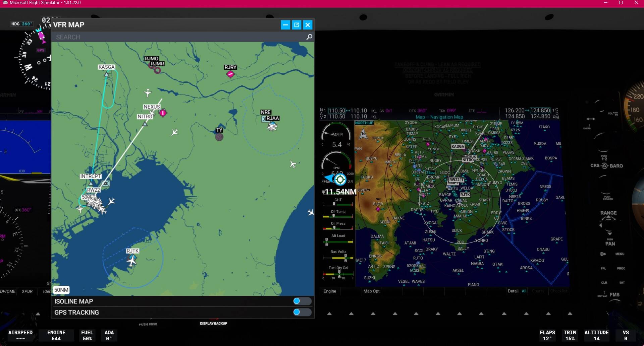Click the HDG 360° heading readout
644x346 pixels.
(22, 24)
